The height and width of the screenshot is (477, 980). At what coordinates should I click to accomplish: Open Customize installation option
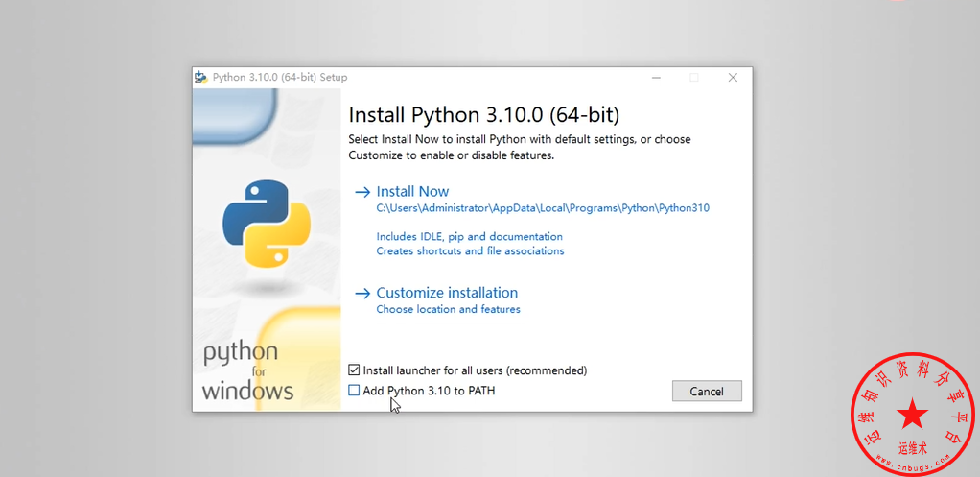(x=447, y=293)
